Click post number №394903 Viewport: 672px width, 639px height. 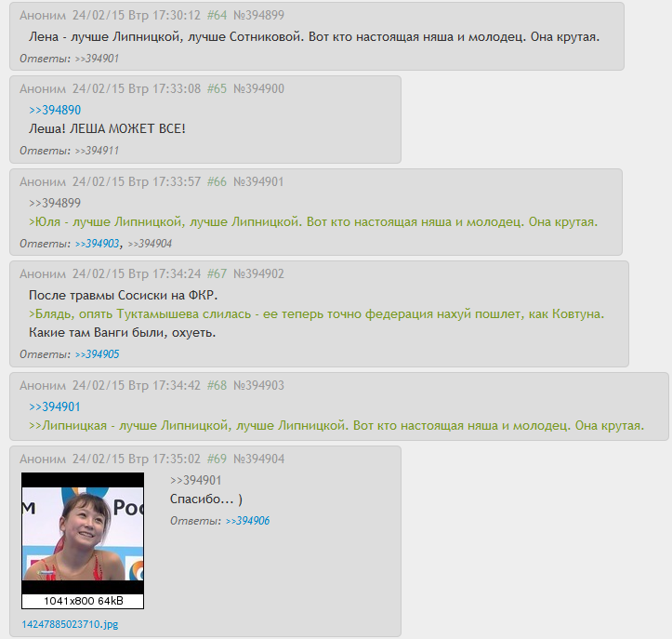pos(258,386)
